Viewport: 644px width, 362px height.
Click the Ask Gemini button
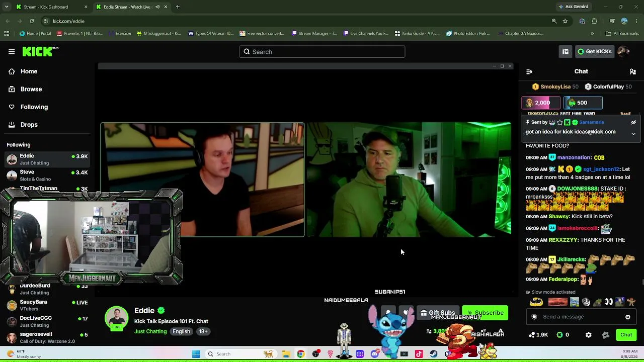573,7
